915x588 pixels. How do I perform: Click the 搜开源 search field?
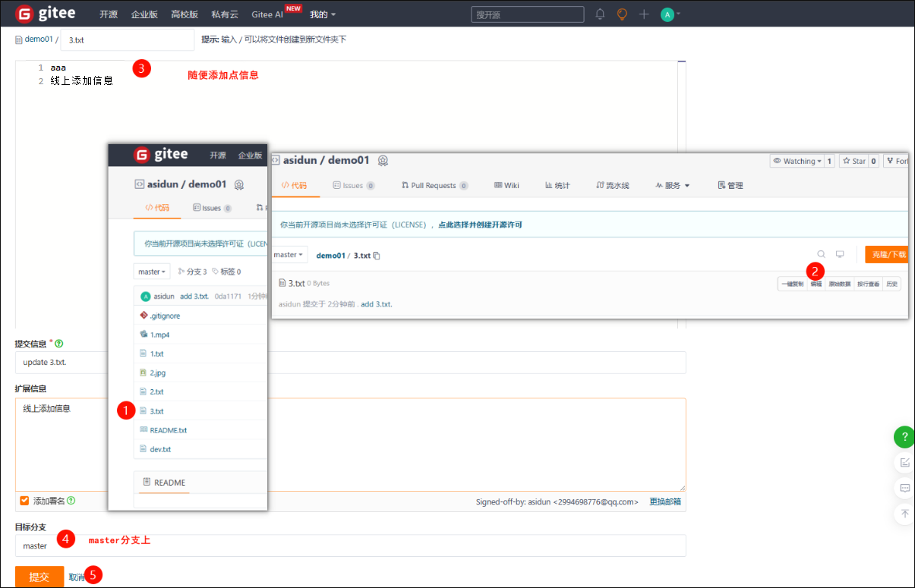click(528, 14)
